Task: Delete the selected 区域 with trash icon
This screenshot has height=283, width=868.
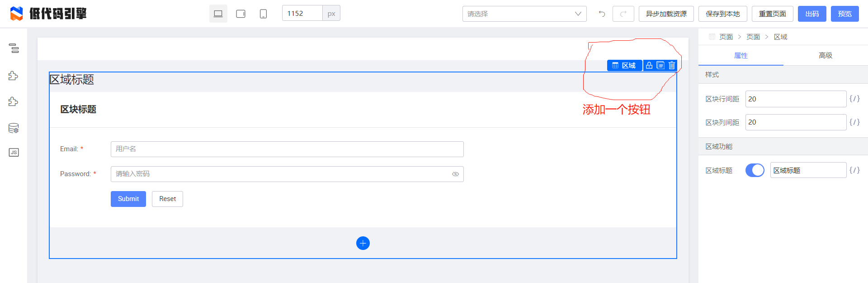Action: pos(672,66)
